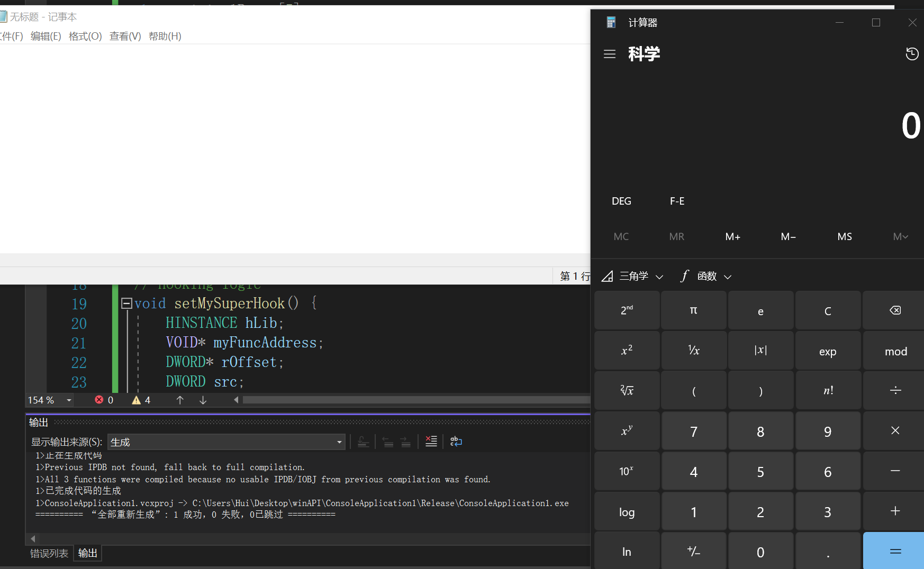
Task: Click the Euler constant e button
Action: 760,310
